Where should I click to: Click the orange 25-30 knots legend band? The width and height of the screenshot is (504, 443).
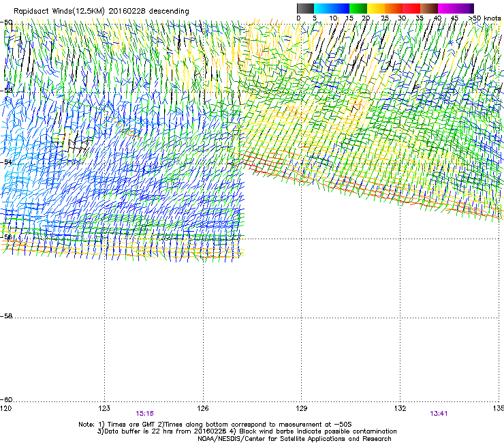(x=394, y=8)
